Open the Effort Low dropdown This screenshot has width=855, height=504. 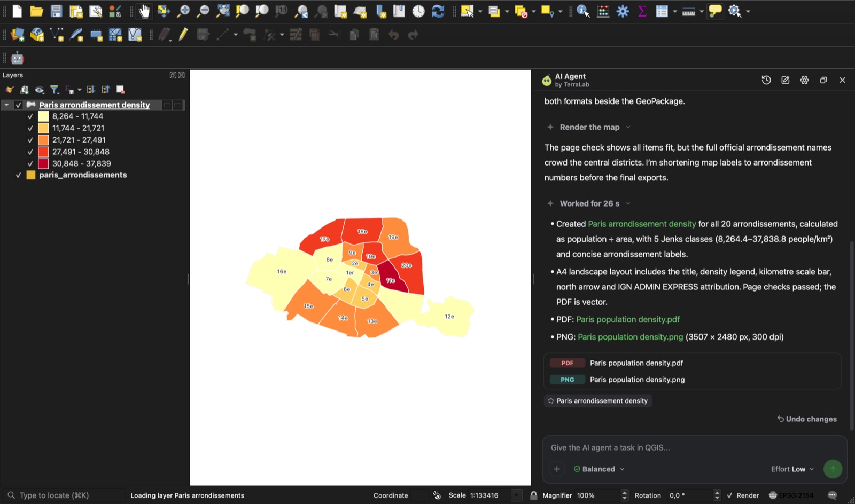tap(792, 469)
